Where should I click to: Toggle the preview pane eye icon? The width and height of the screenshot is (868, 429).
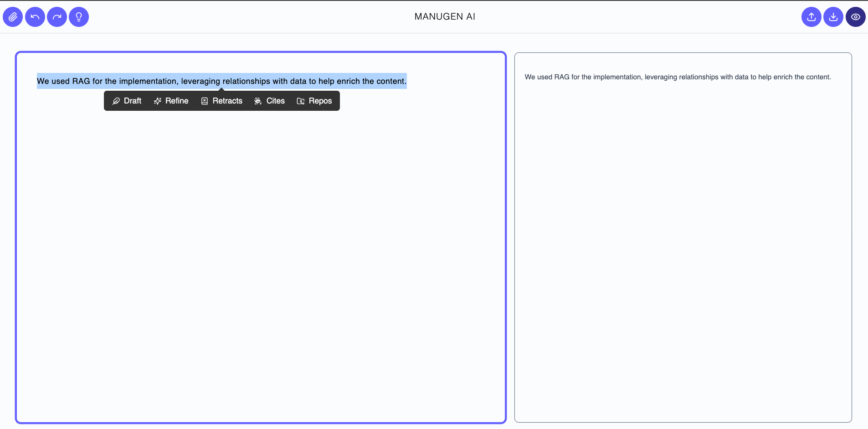tap(855, 17)
